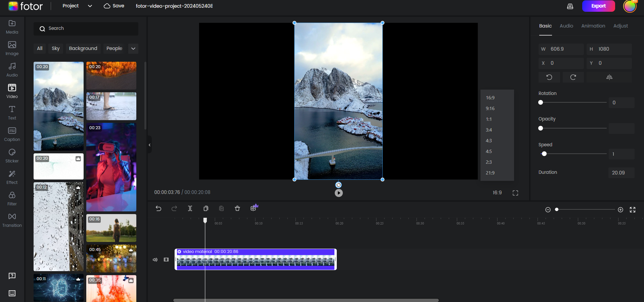
Task: Play the video preview
Action: [x=339, y=193]
